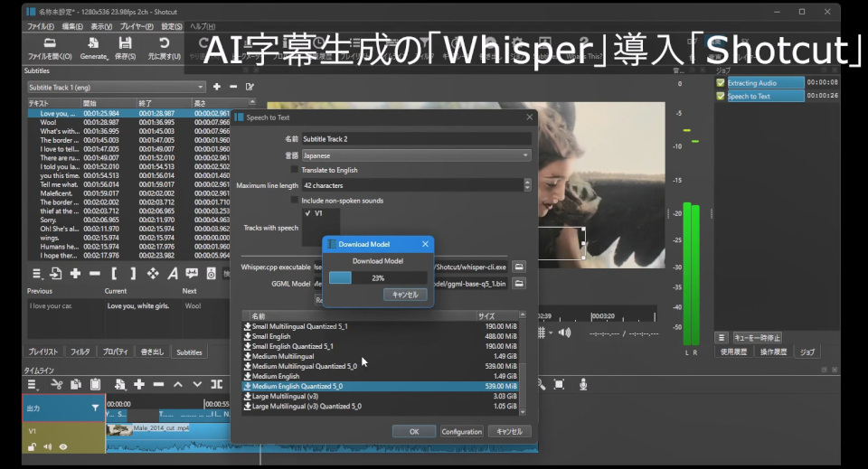Viewport: 868px width, 469px height.
Task: Click the subtitle text style A icon
Action: pos(173,274)
